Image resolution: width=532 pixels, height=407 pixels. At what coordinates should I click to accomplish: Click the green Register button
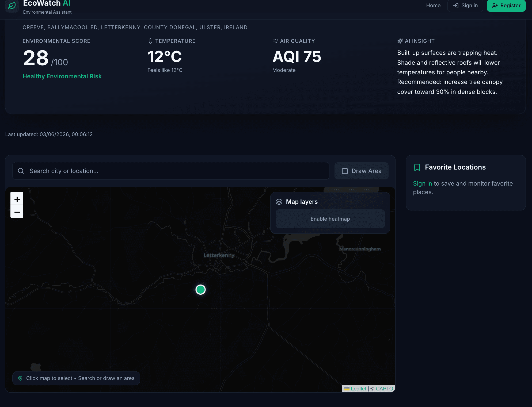tap(506, 6)
